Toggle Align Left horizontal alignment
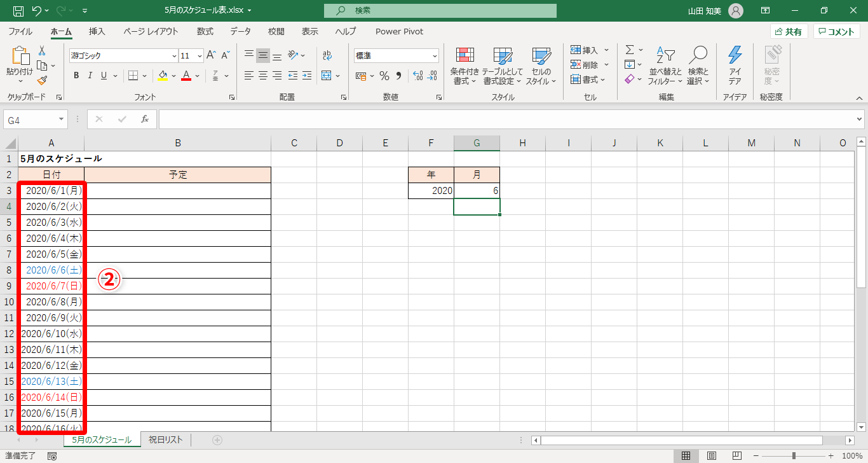Viewport: 868px width, 463px height. click(x=249, y=76)
